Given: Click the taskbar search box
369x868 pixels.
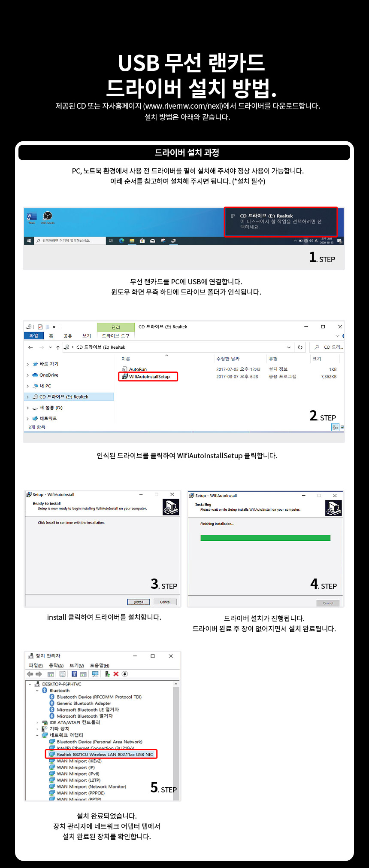Looking at the screenshot, I should [x=70, y=241].
